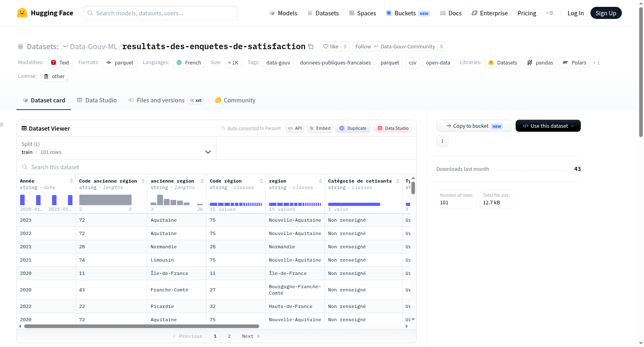
Task: Expand the +1 more libraries
Action: click(597, 62)
